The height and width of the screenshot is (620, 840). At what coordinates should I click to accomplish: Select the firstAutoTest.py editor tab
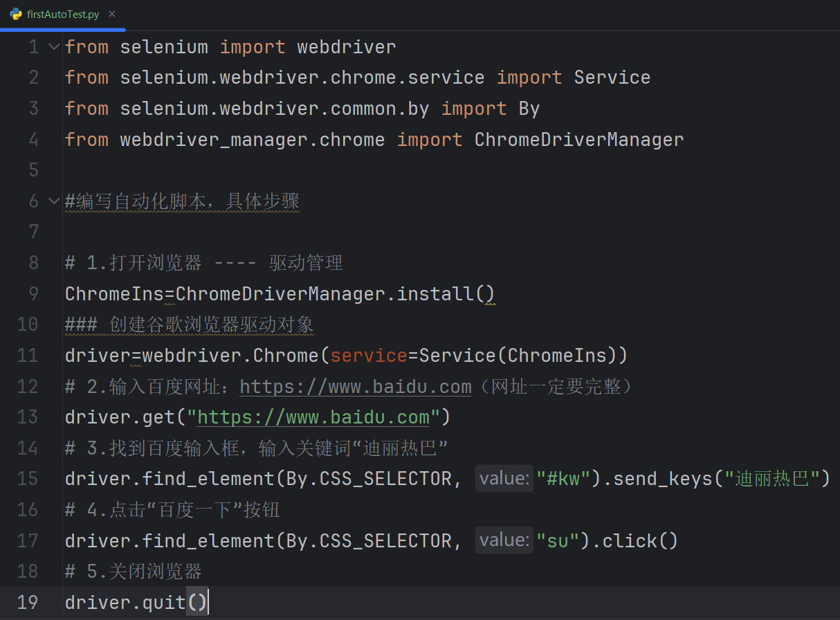pyautogui.click(x=62, y=15)
